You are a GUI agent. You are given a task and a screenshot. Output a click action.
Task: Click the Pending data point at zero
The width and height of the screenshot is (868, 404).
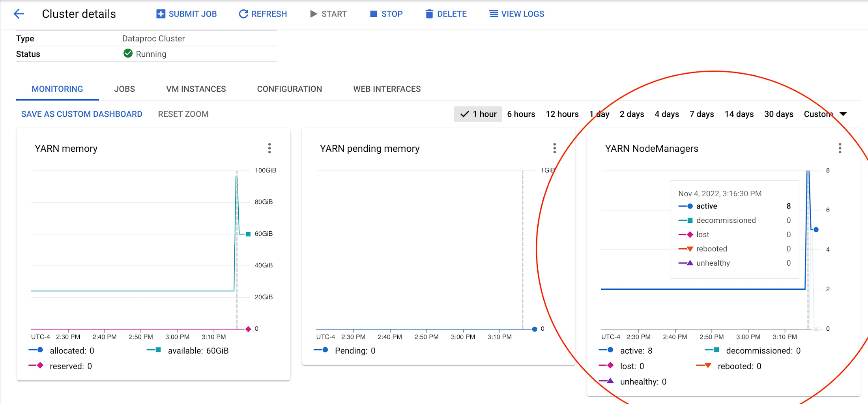click(535, 329)
